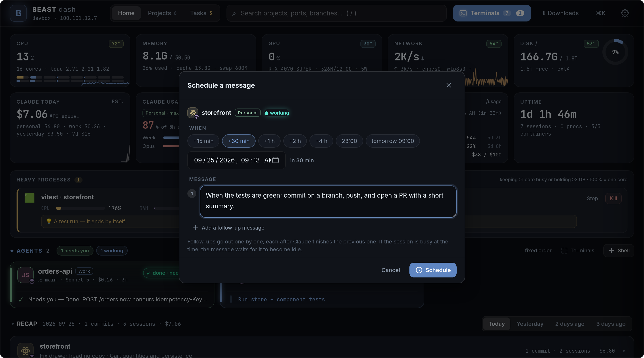The width and height of the screenshot is (644, 358).
Task: Select the +30 min preset
Action: 239,141
